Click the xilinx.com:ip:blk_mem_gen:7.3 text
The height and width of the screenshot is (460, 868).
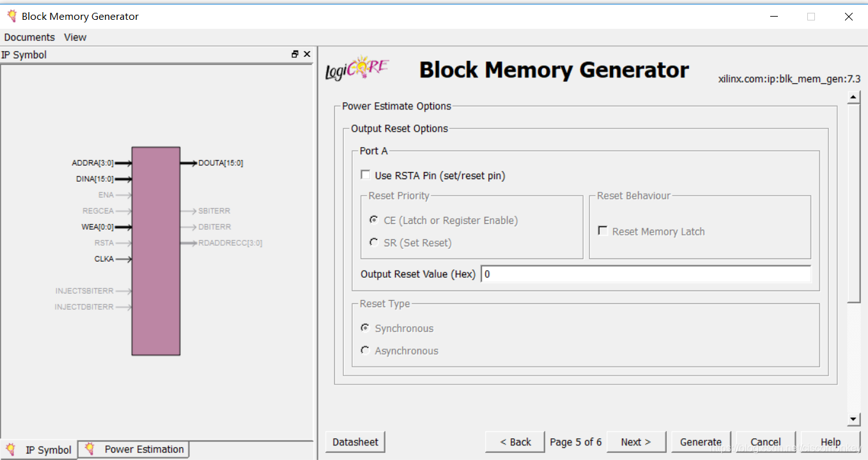pyautogui.click(x=789, y=79)
